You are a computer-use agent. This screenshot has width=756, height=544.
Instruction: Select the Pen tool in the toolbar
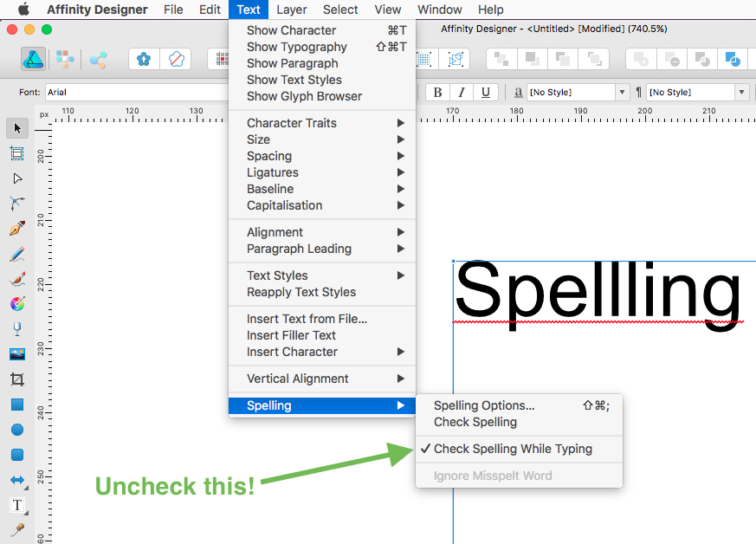(17, 229)
